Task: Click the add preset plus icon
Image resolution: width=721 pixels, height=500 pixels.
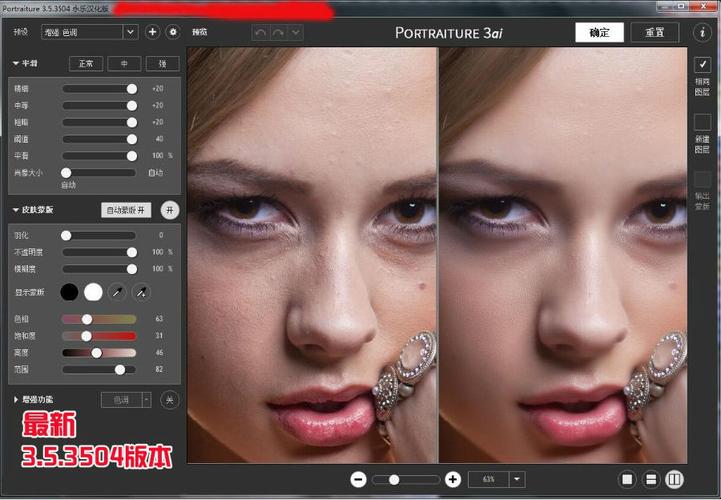Action: click(152, 32)
